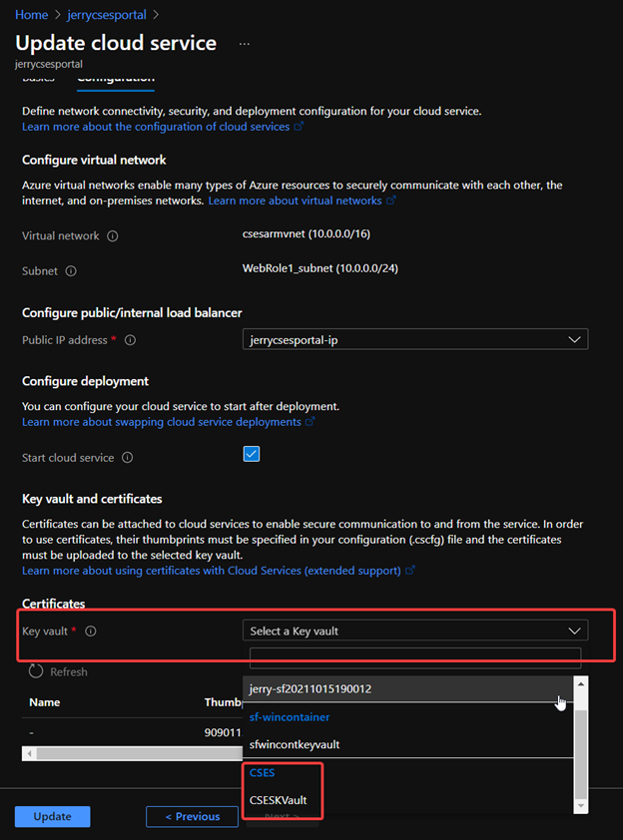Click the CSES group header in list

pos(263,772)
